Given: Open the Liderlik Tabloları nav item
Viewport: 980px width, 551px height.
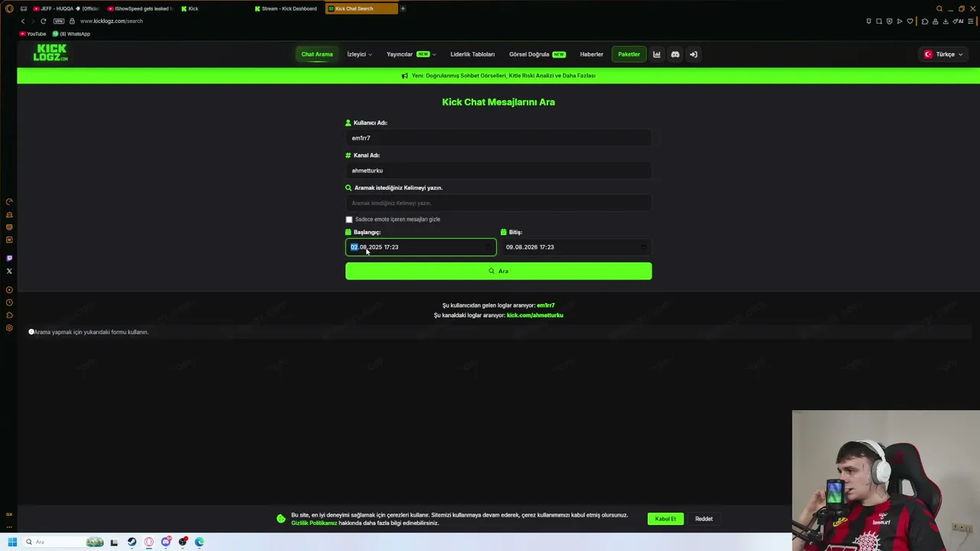Looking at the screenshot, I should click(472, 54).
